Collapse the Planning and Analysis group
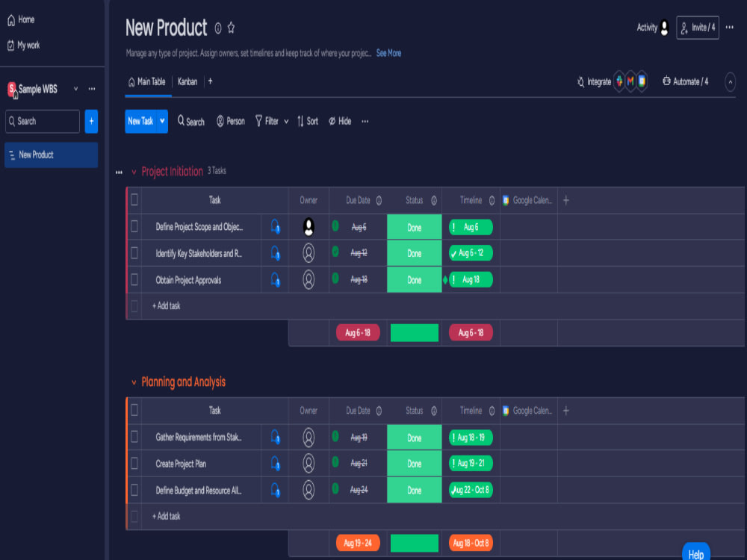 tap(134, 382)
